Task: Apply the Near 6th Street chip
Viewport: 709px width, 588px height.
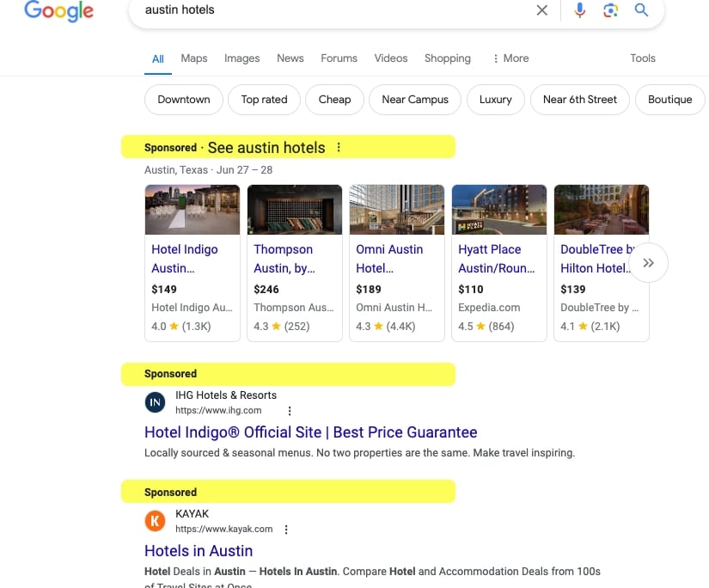Action: [580, 100]
